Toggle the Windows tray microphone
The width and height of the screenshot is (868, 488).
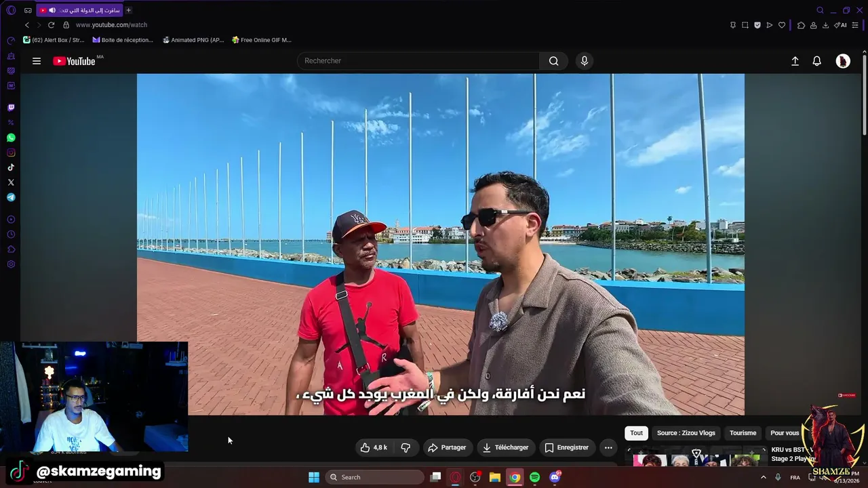click(778, 477)
